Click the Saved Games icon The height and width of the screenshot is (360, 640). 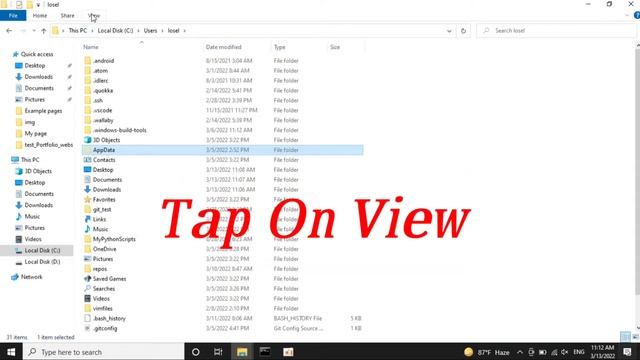click(87, 279)
